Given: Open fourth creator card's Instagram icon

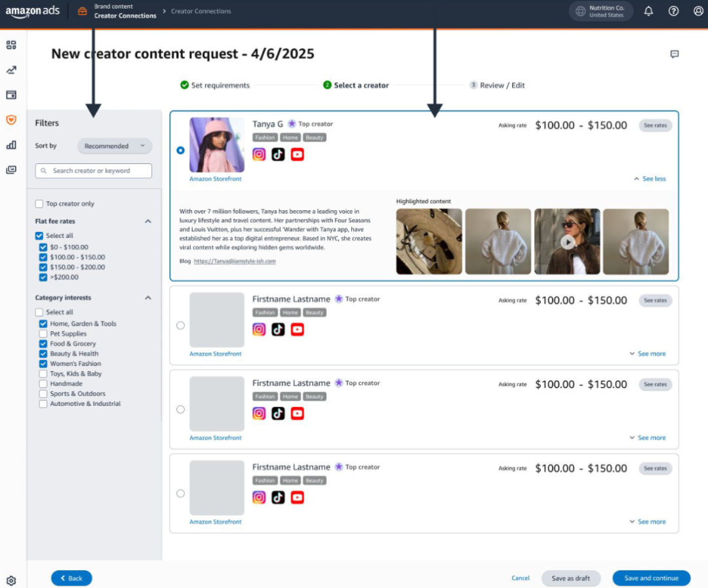Looking at the screenshot, I should [x=259, y=498].
